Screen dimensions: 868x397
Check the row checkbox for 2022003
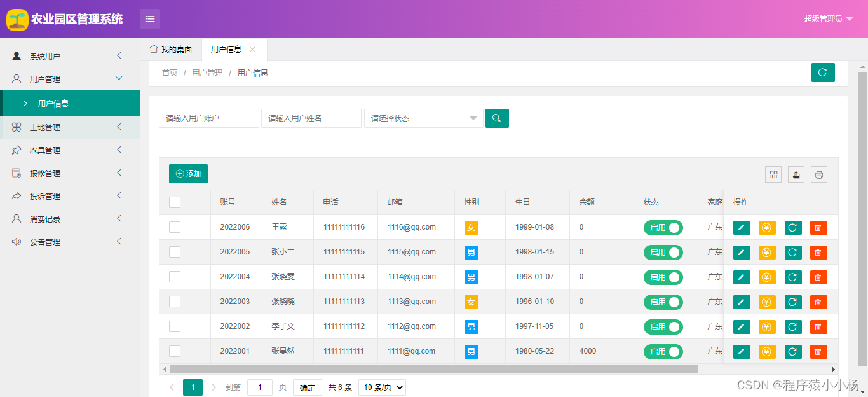(175, 302)
